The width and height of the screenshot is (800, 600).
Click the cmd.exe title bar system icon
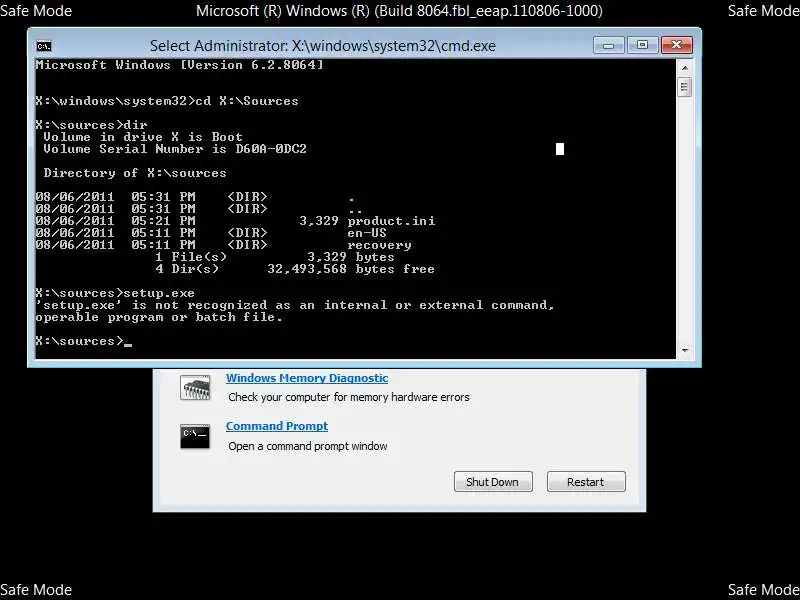(44, 46)
